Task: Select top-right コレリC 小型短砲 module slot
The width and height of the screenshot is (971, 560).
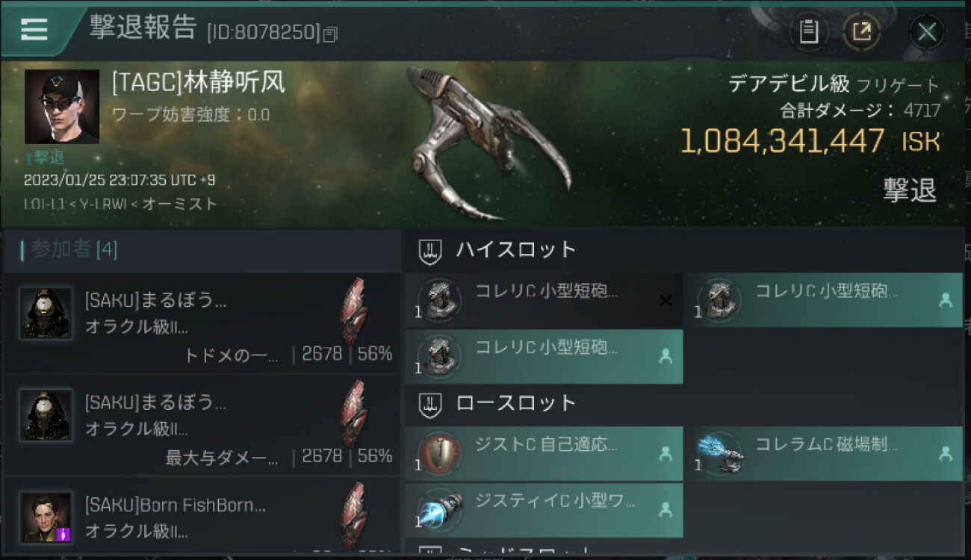Action: (x=824, y=300)
